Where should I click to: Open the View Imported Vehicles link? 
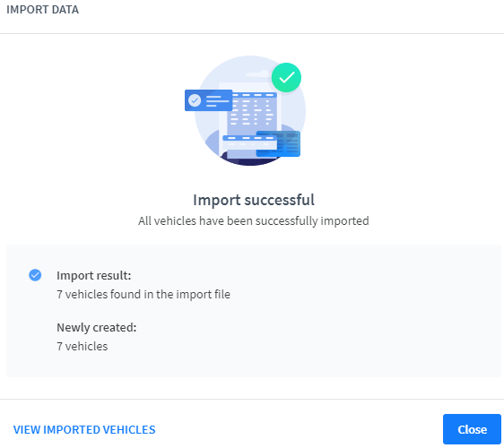point(84,430)
